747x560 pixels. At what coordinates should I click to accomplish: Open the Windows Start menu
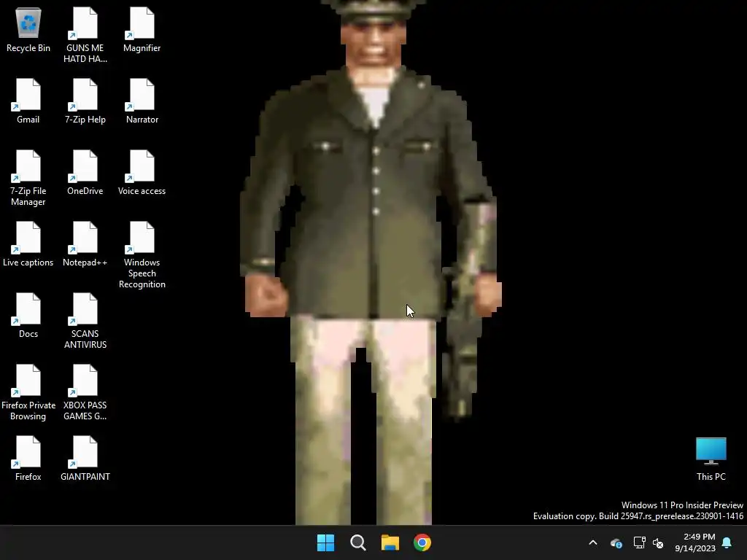pos(326,542)
